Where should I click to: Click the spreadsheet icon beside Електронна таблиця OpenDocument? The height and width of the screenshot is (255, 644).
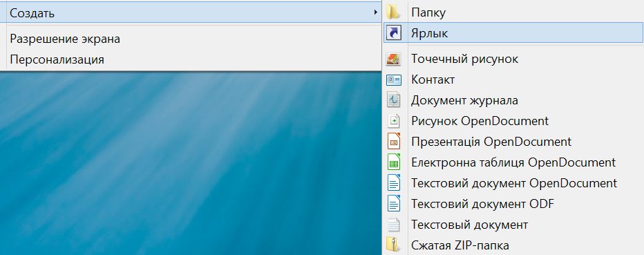click(393, 162)
